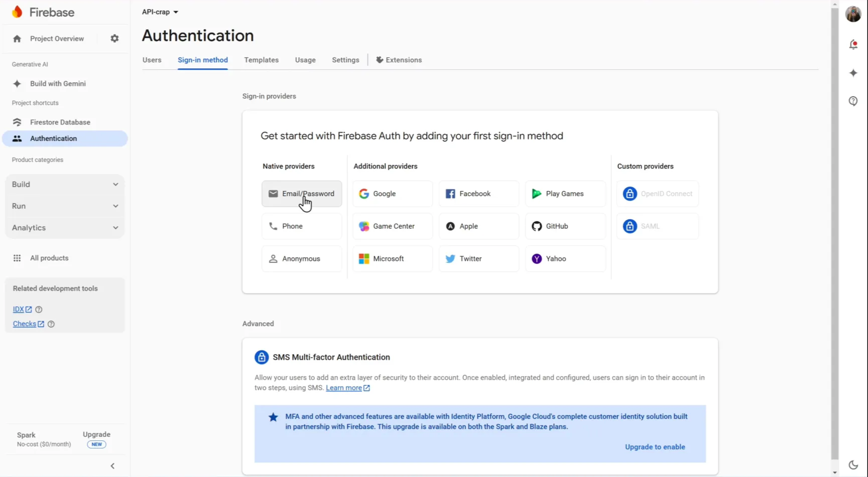The width and height of the screenshot is (868, 477).
Task: Open the help question mark icon
Action: pyautogui.click(x=853, y=101)
